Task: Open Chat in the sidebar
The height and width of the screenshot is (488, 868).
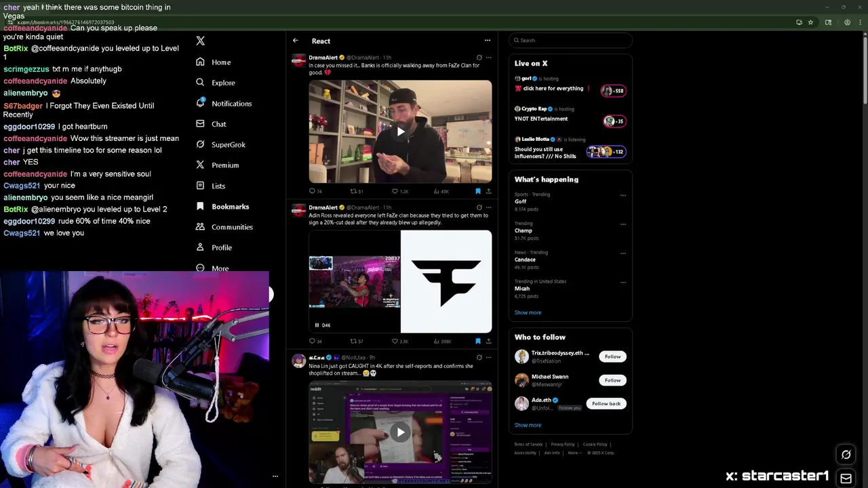Action: pos(211,124)
